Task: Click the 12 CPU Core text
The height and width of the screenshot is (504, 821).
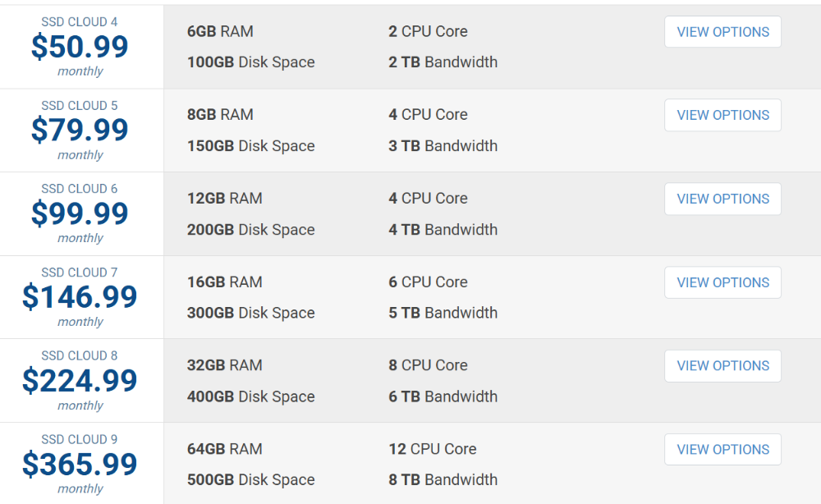Action: tap(433, 449)
